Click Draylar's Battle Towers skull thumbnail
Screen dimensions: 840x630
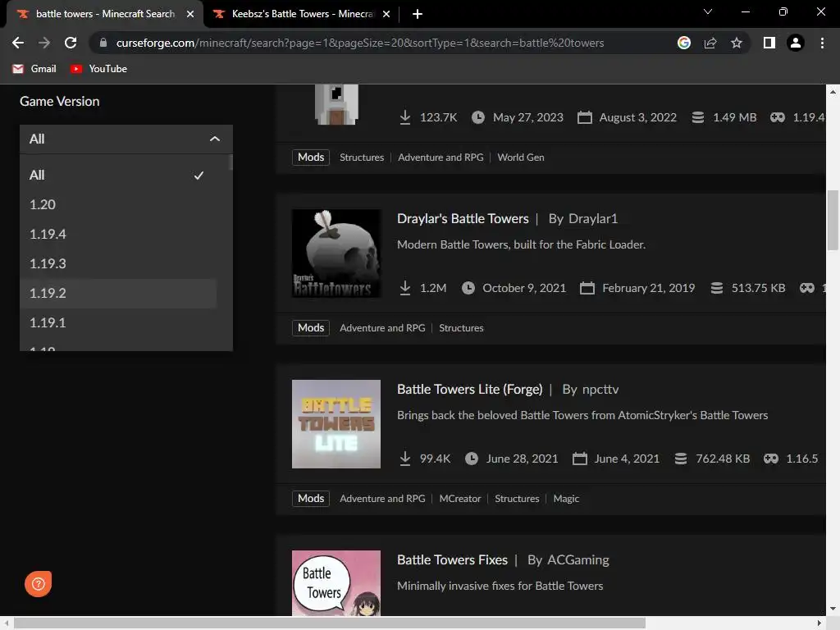tap(336, 253)
